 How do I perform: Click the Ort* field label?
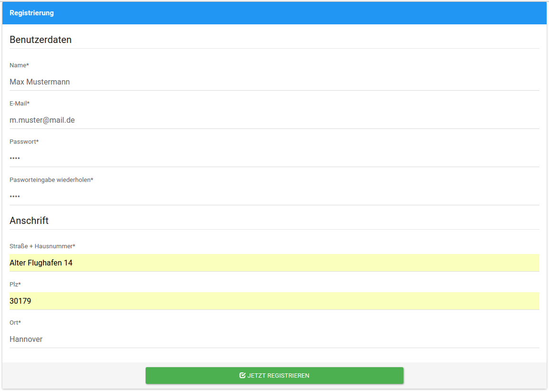click(15, 322)
